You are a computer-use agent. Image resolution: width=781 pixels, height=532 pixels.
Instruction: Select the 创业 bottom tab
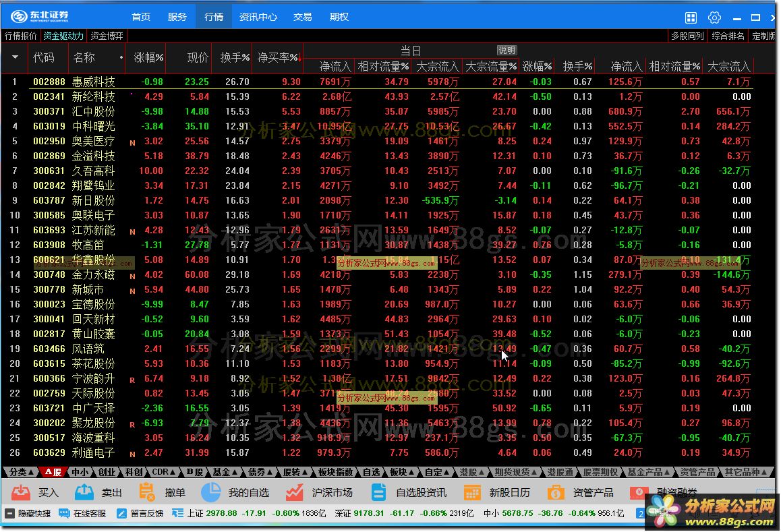point(107,472)
